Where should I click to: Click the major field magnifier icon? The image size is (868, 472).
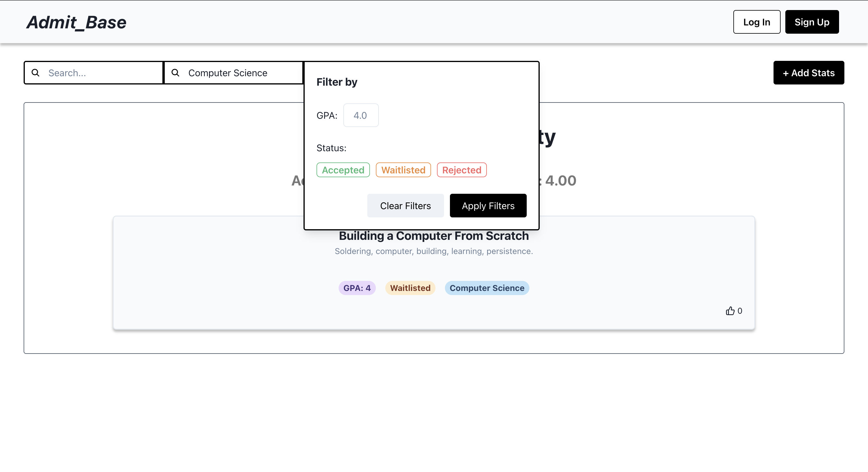pyautogui.click(x=175, y=72)
